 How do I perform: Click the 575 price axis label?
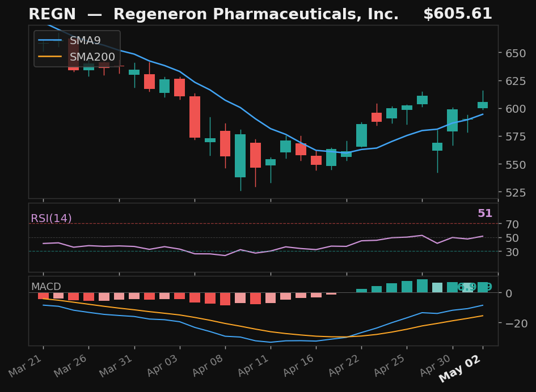pyautogui.click(x=516, y=137)
